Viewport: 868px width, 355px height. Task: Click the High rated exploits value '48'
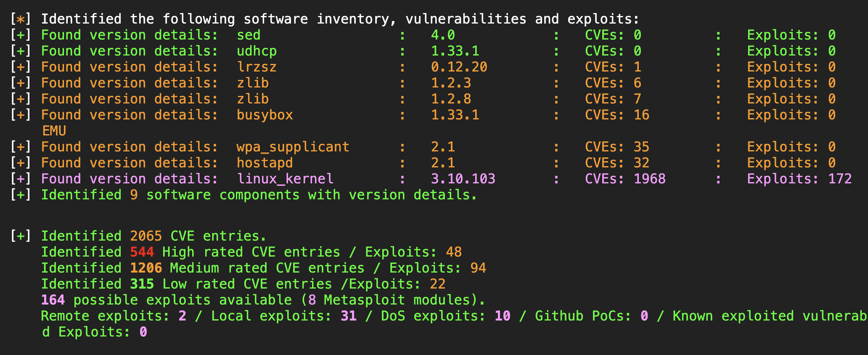pos(454,252)
